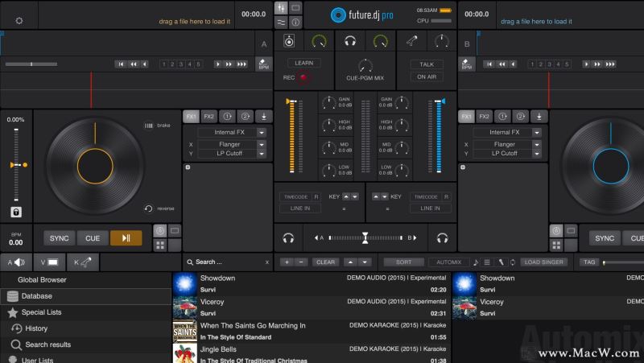Lower key with right KEY down arrow
Screen dimensions: 644x363
pyautogui.click(x=384, y=196)
